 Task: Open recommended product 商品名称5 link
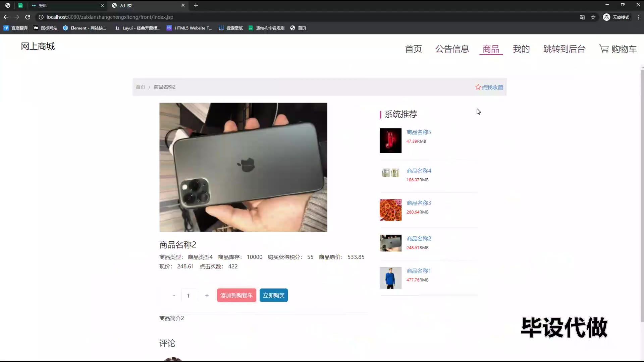[x=419, y=132]
